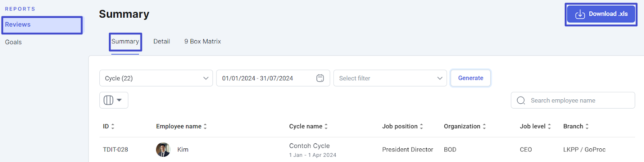Open Goals in Reports sidebar
Screen dimensions: 644x162
click(x=13, y=42)
